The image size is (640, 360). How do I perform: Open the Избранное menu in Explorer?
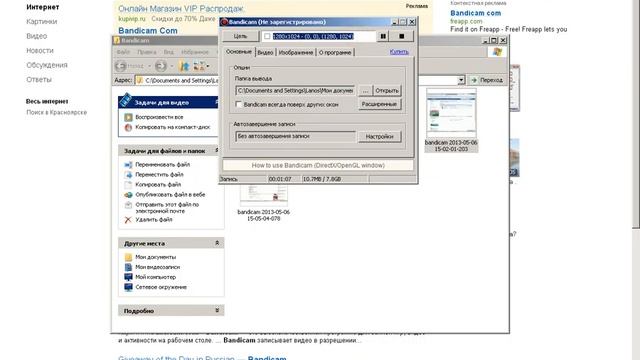pyautogui.click(x=195, y=52)
